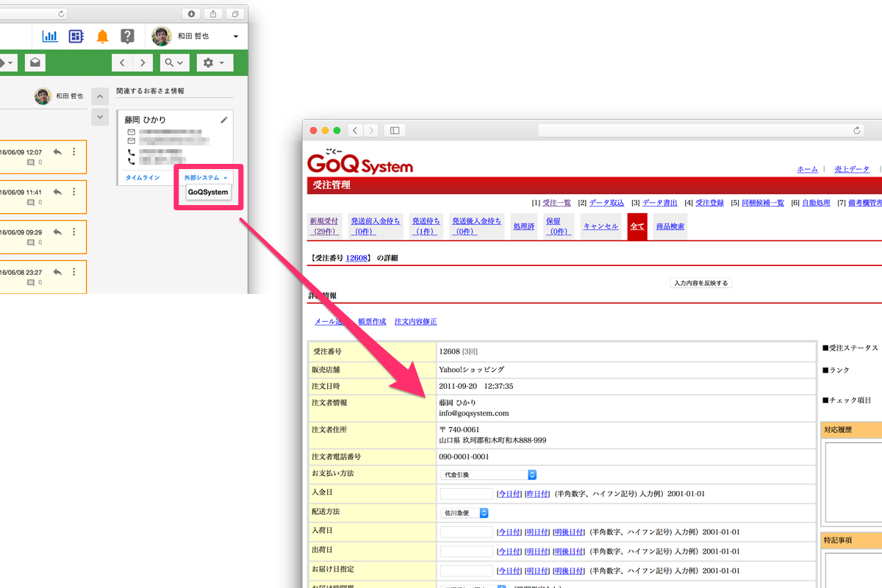Open more options for the 09:29 message

click(x=73, y=232)
